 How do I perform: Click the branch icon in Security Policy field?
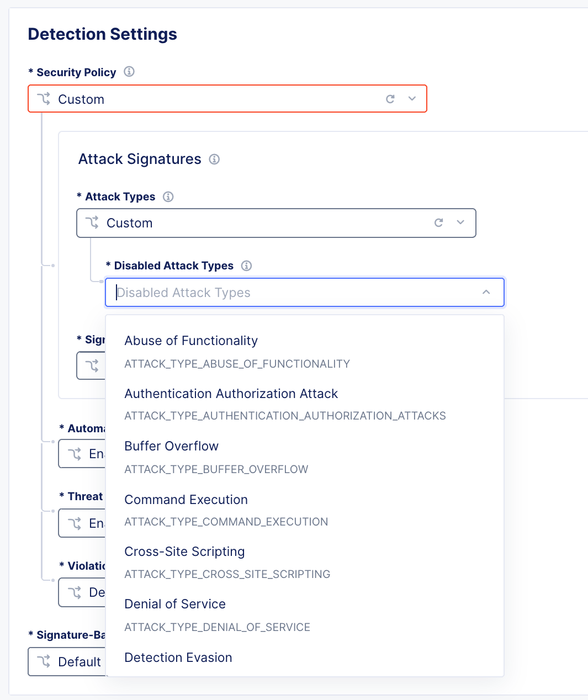44,99
